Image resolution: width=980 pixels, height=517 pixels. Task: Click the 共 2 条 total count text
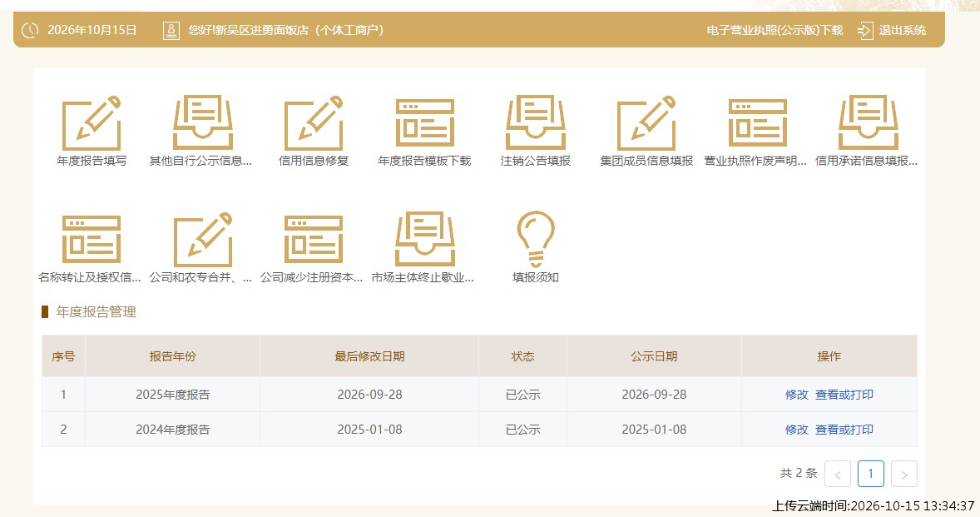pyautogui.click(x=799, y=473)
